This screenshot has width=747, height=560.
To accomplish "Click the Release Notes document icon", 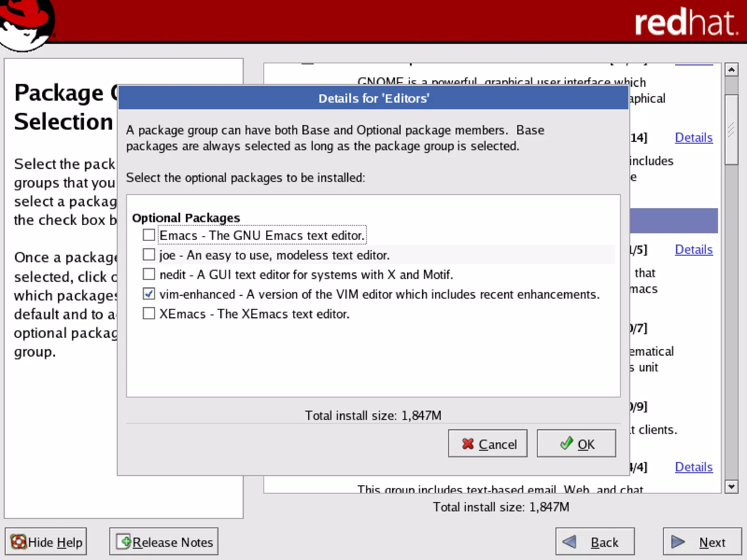I will coord(123,541).
